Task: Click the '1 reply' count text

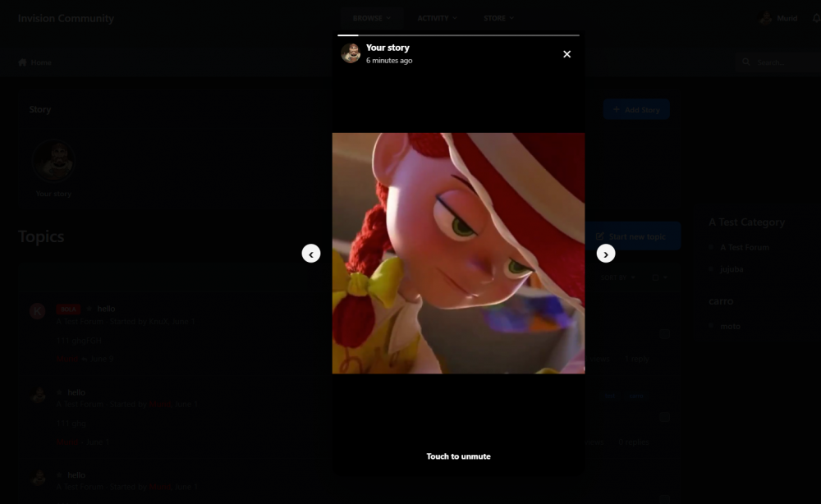Action: click(x=637, y=359)
